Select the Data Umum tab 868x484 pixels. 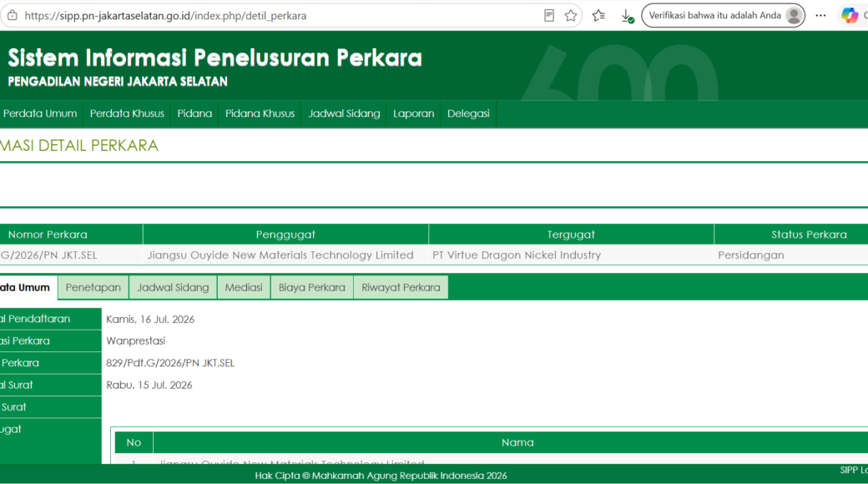28,287
